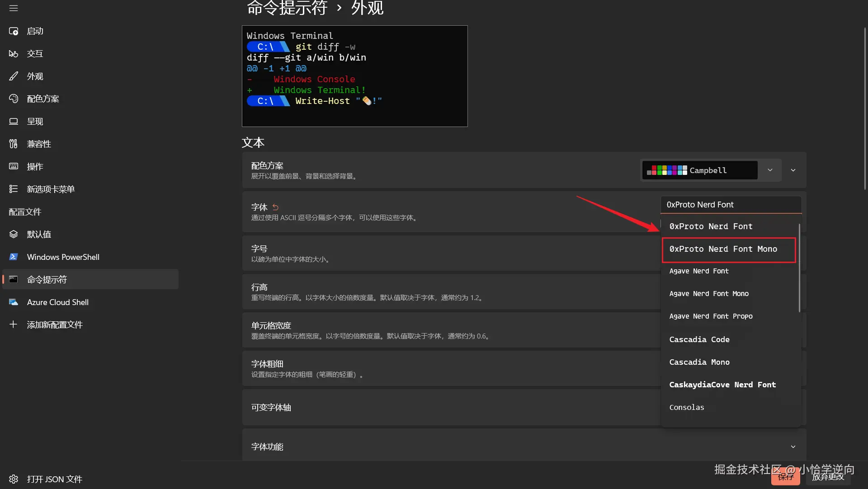Expand the 配色方案 row chevron
Image resolution: width=868 pixels, height=489 pixels.
793,170
